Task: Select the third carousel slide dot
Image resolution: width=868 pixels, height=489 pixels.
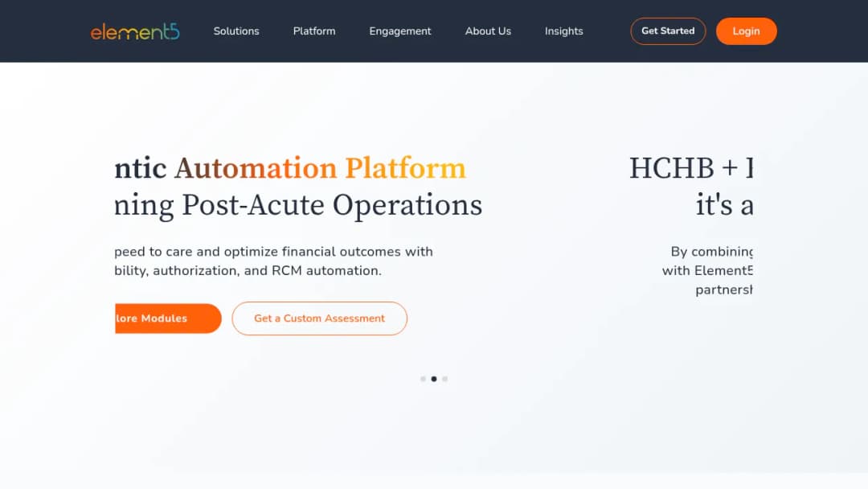Action: pyautogui.click(x=445, y=379)
